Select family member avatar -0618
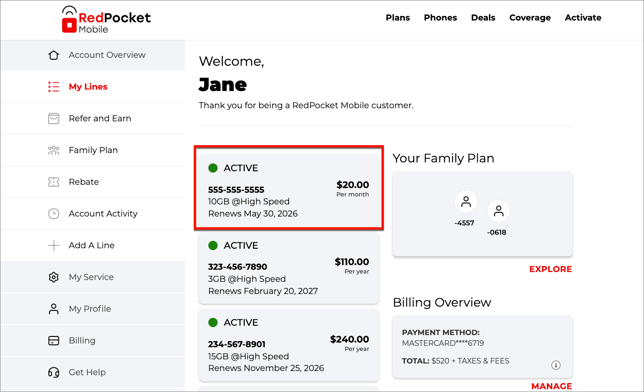Image resolution: width=644 pixels, height=392 pixels. 499,211
